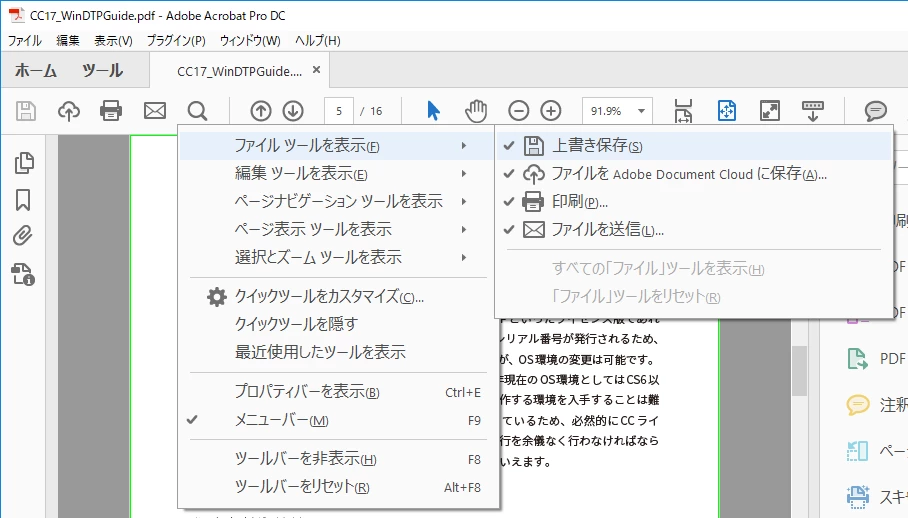The image size is (908, 518).
Task: Toggle the メニューバー(M) checked item
Action: [x=339, y=420]
